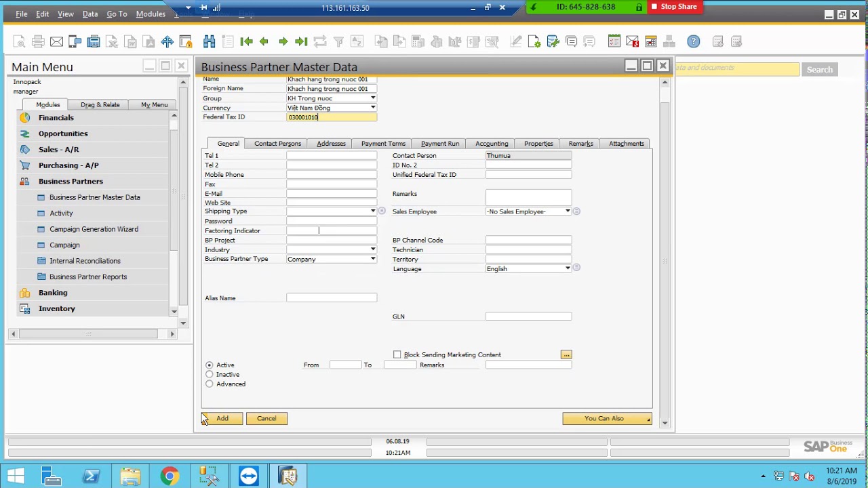This screenshot has height=488, width=868.
Task: Open the Language dropdown
Action: tap(568, 268)
